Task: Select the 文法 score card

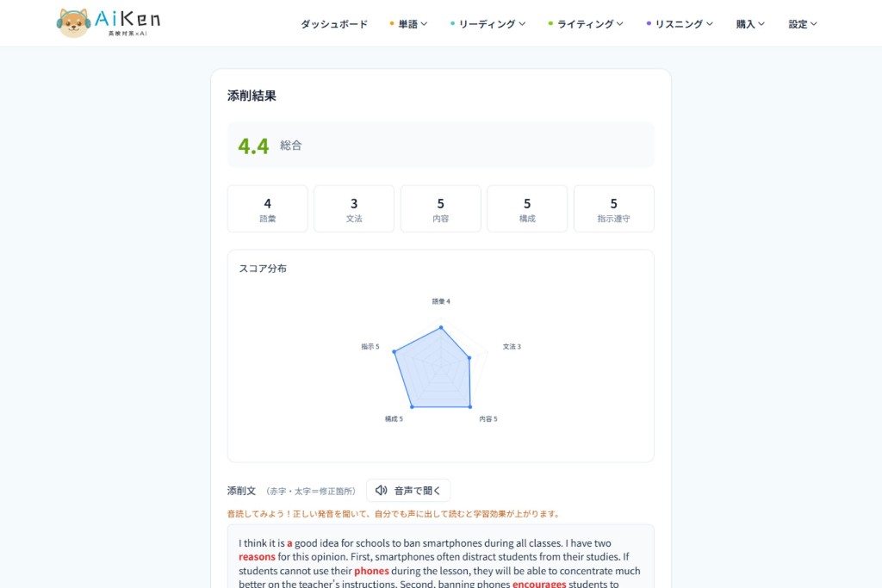Action: pos(354,208)
